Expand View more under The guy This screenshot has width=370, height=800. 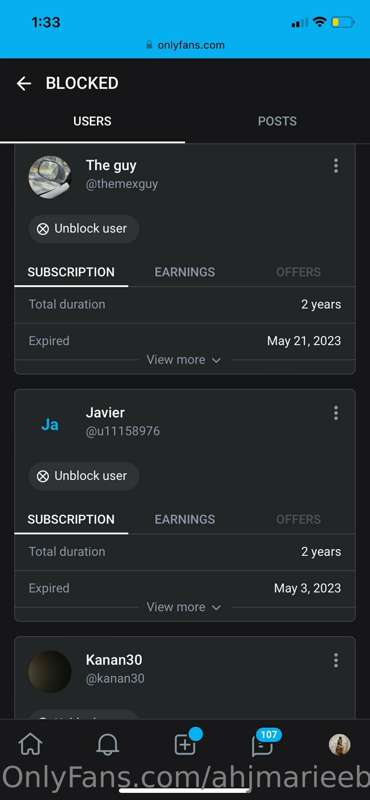click(184, 360)
